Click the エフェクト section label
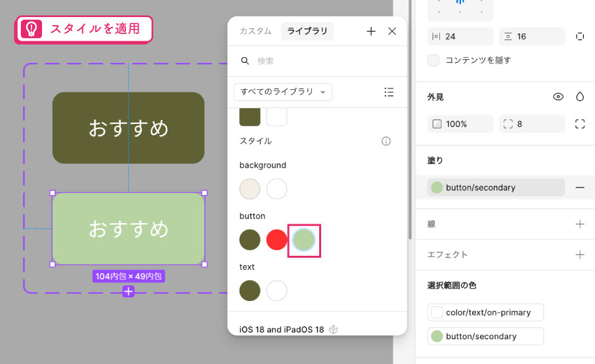The width and height of the screenshot is (595, 364). pos(447,255)
